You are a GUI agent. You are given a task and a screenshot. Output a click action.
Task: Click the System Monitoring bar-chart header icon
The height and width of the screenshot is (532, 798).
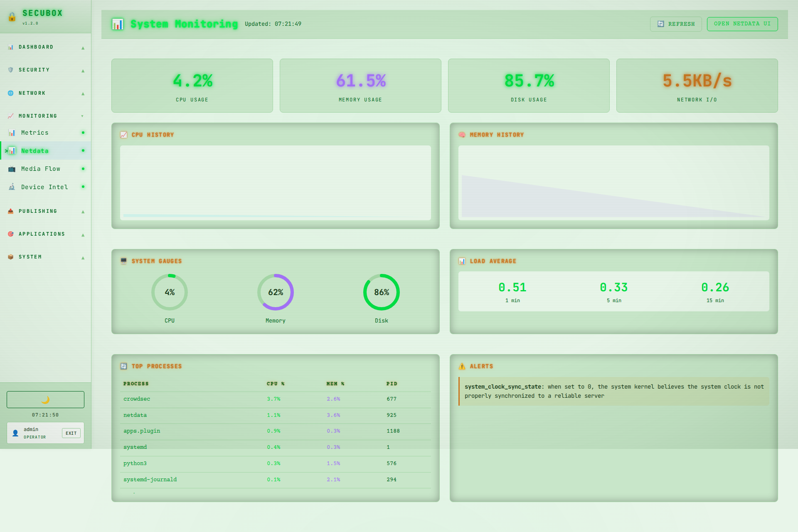118,24
